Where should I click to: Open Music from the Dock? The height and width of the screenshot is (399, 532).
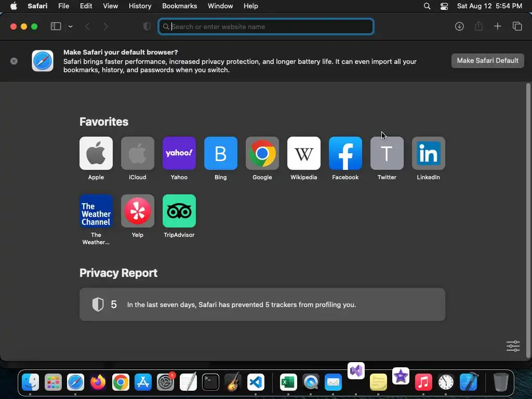pos(423,382)
